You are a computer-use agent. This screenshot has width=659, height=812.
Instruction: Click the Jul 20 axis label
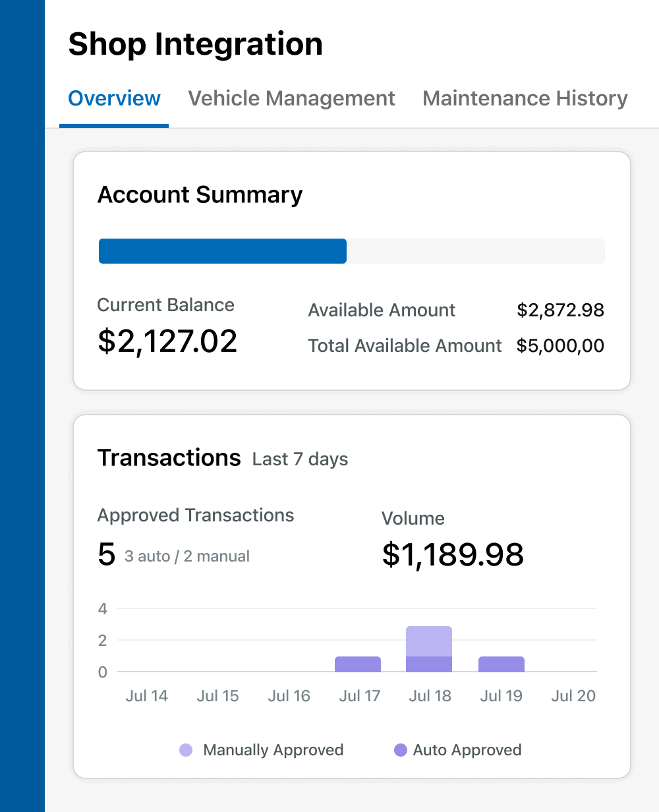tap(573, 696)
